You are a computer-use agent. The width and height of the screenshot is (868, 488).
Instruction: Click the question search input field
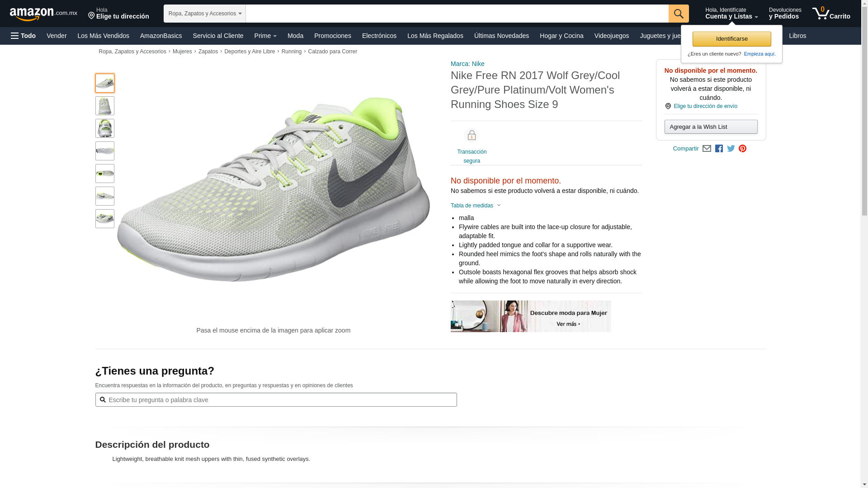pos(276,400)
